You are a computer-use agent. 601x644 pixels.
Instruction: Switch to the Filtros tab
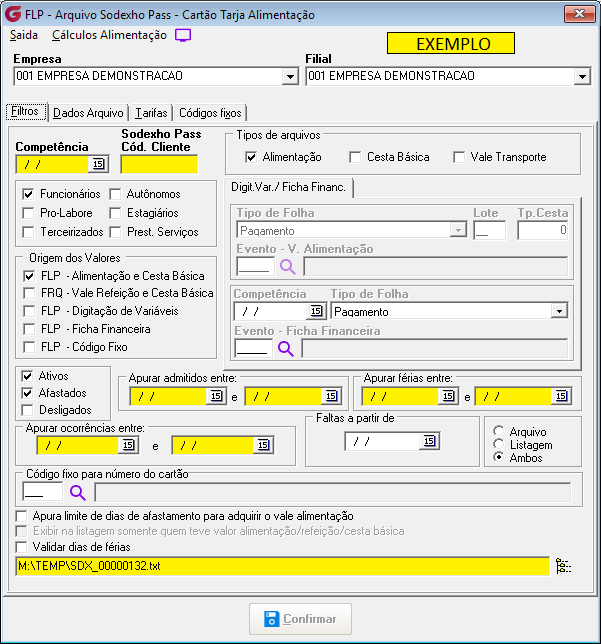(25, 112)
